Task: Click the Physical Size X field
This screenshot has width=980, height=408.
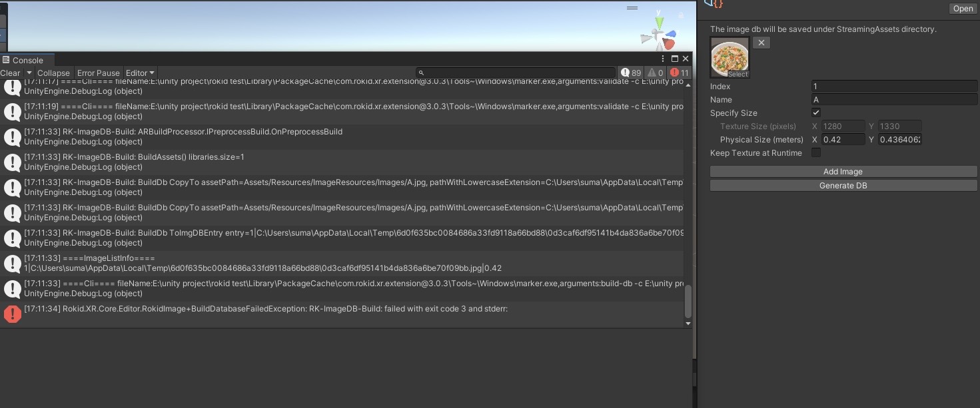Action: [843, 139]
